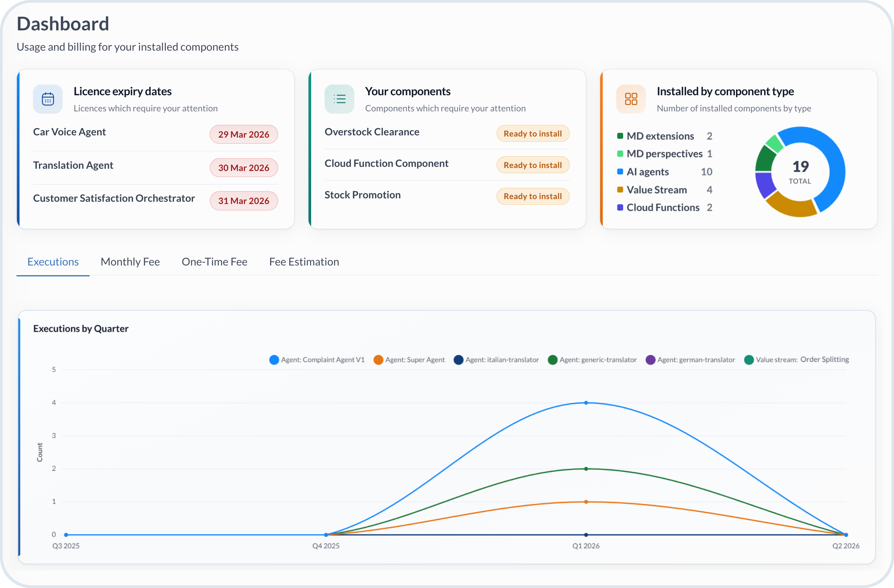
Task: Select Car Voice Agent licence row
Action: pyautogui.click(x=155, y=134)
